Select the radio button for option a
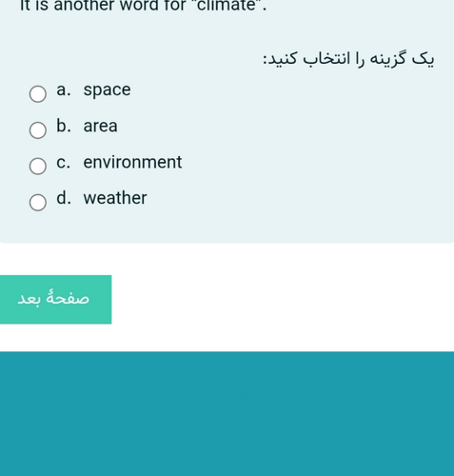 coord(38,94)
